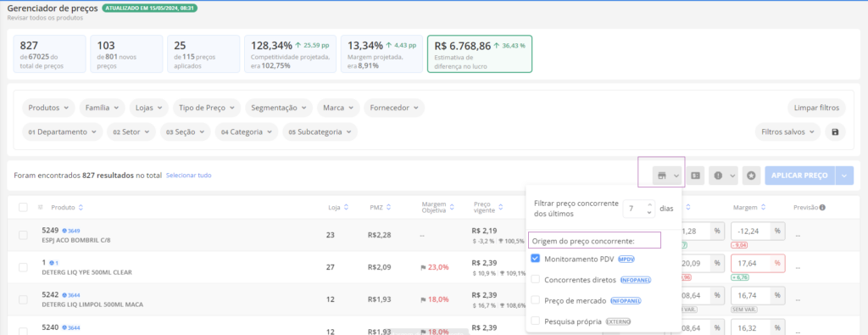The width and height of the screenshot is (868, 335).
Task: Select the DETERG LIQ YPE row checkbox
Action: 23,267
